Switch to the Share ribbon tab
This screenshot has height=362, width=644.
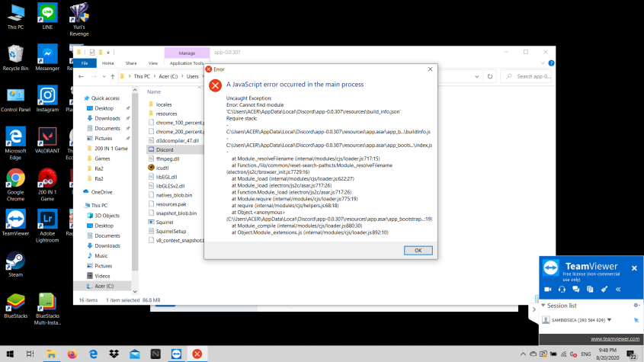pos(131,63)
